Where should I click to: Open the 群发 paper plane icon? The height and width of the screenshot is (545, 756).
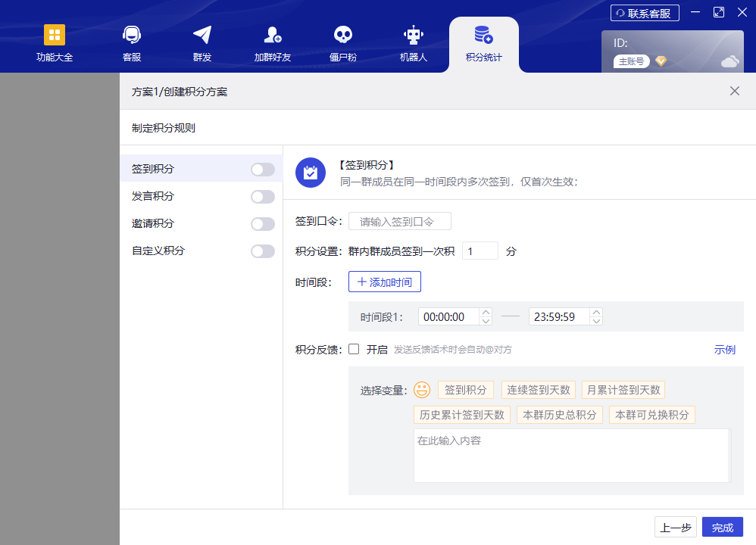coord(202,35)
